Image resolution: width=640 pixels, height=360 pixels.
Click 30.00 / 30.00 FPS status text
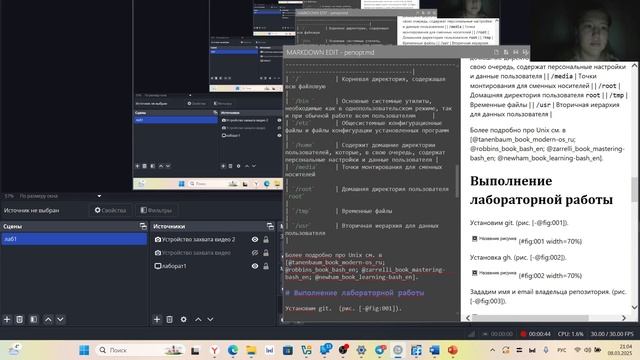click(612, 334)
